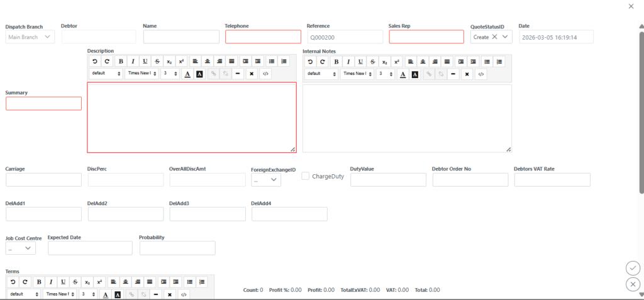Open the ForeignExchangeID dropdown

coord(266,180)
